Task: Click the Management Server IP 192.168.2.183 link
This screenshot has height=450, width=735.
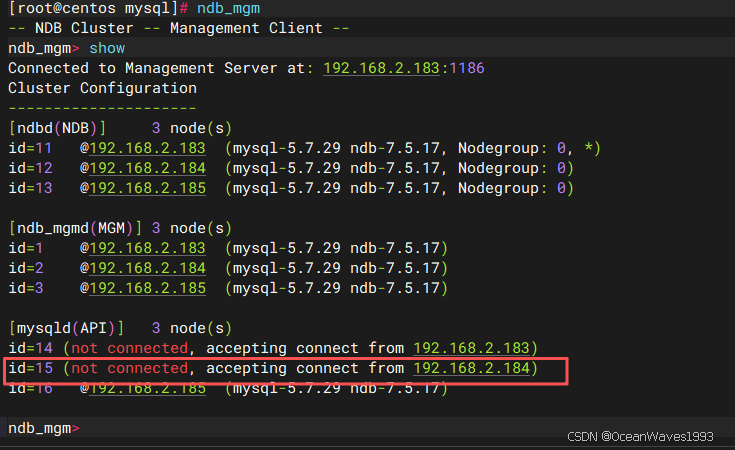Action: coord(381,68)
